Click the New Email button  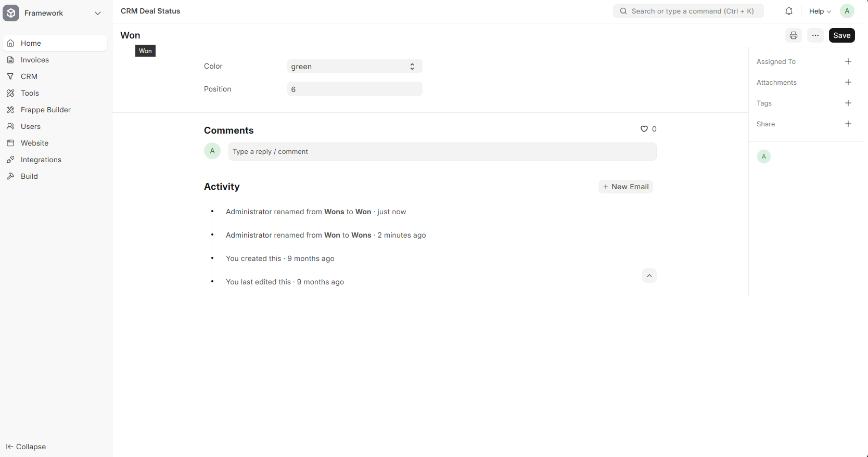click(626, 187)
